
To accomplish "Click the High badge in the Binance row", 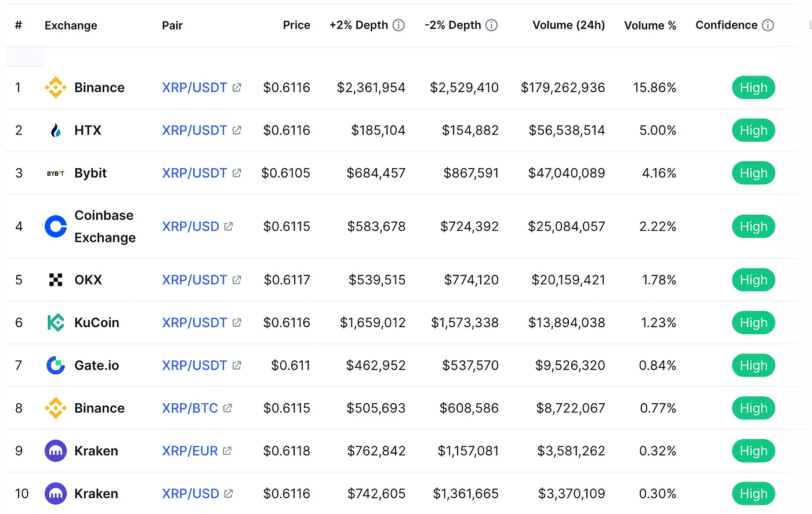I will click(x=753, y=87).
